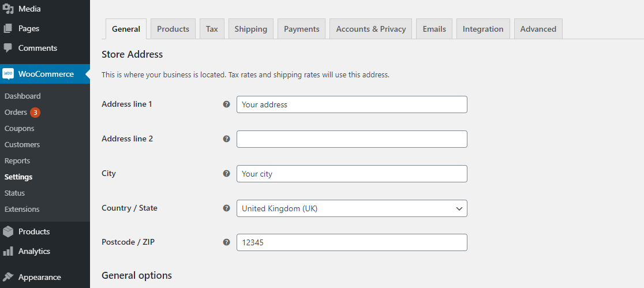Go to Coupons in WooCommerce submenu

click(19, 129)
